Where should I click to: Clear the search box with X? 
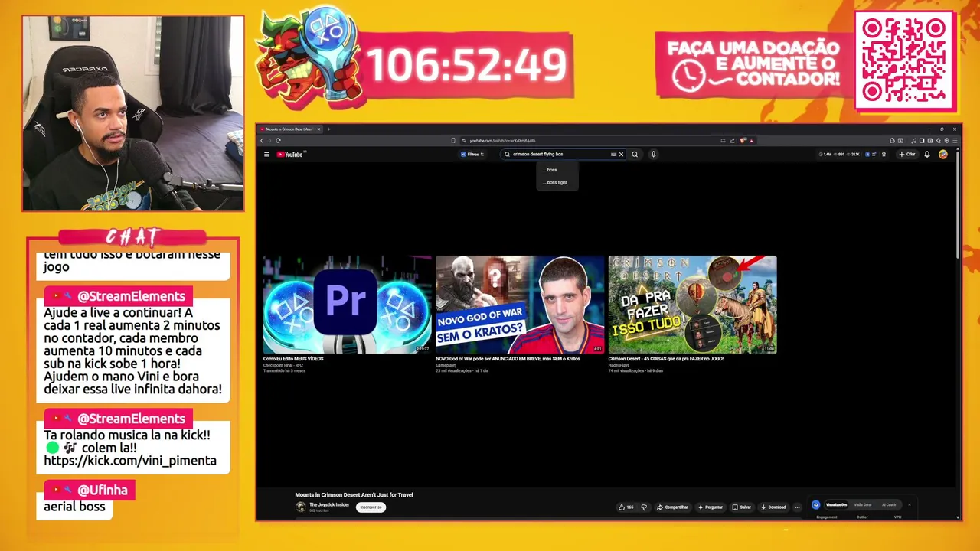(x=622, y=155)
